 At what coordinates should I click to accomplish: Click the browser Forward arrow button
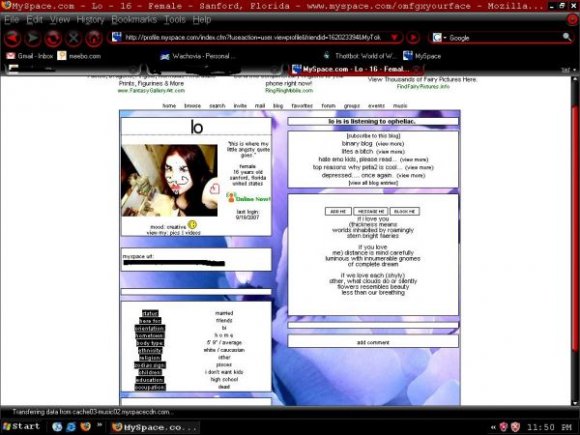33,38
